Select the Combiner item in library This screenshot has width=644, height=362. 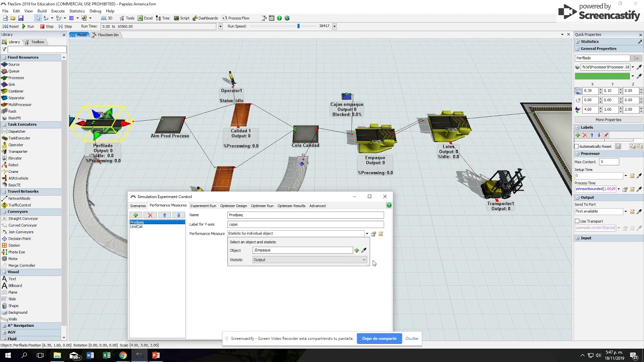pyautogui.click(x=16, y=91)
